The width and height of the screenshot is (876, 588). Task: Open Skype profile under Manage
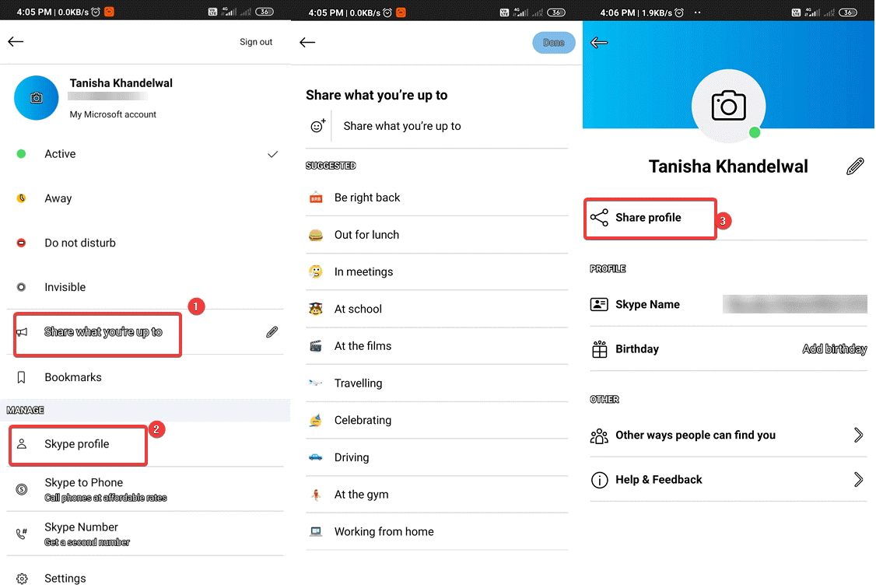pos(77,444)
